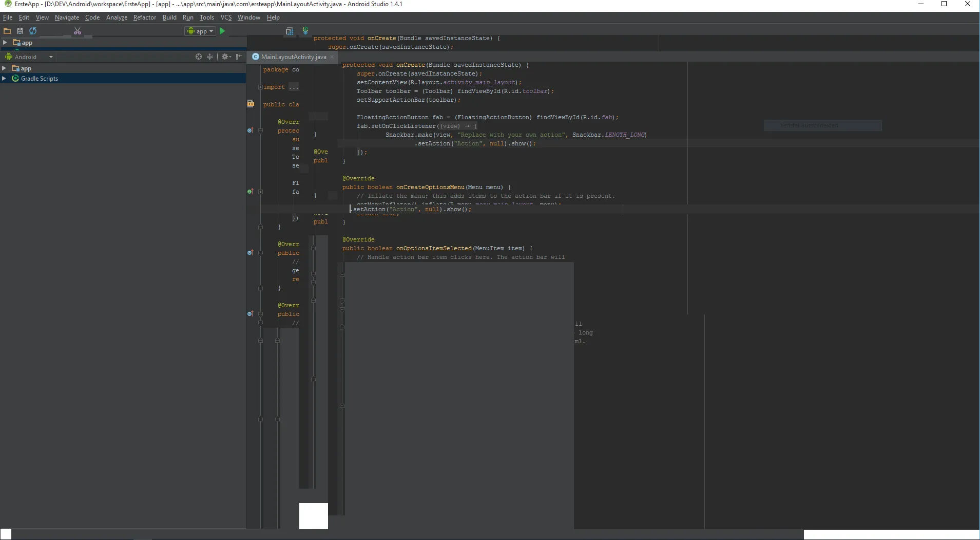Click the SDK Manager download icon
The width and height of the screenshot is (980, 540).
305,31
